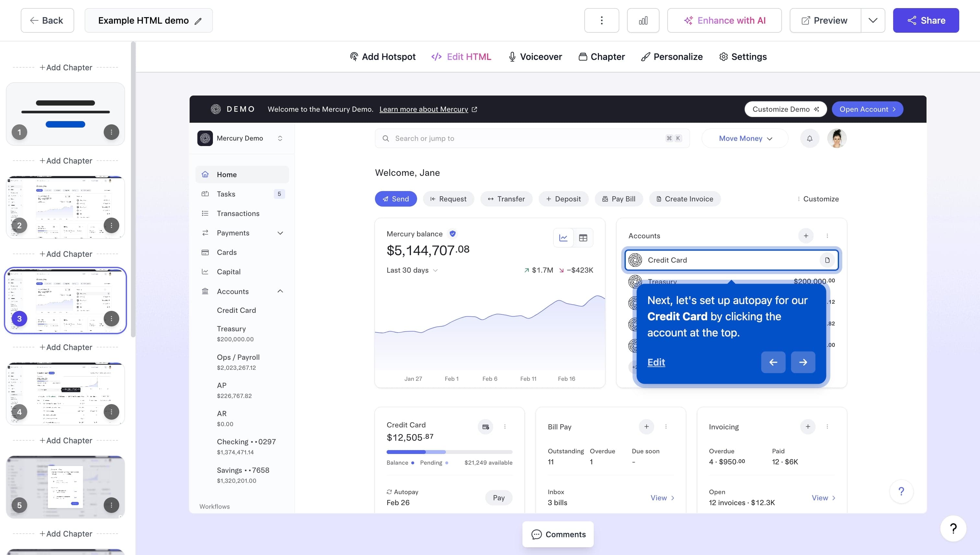
Task: Click the Send action button
Action: [396, 199]
